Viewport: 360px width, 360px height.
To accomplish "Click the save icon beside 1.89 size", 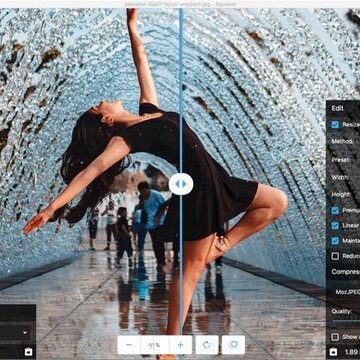I will pyautogui.click(x=334, y=352).
